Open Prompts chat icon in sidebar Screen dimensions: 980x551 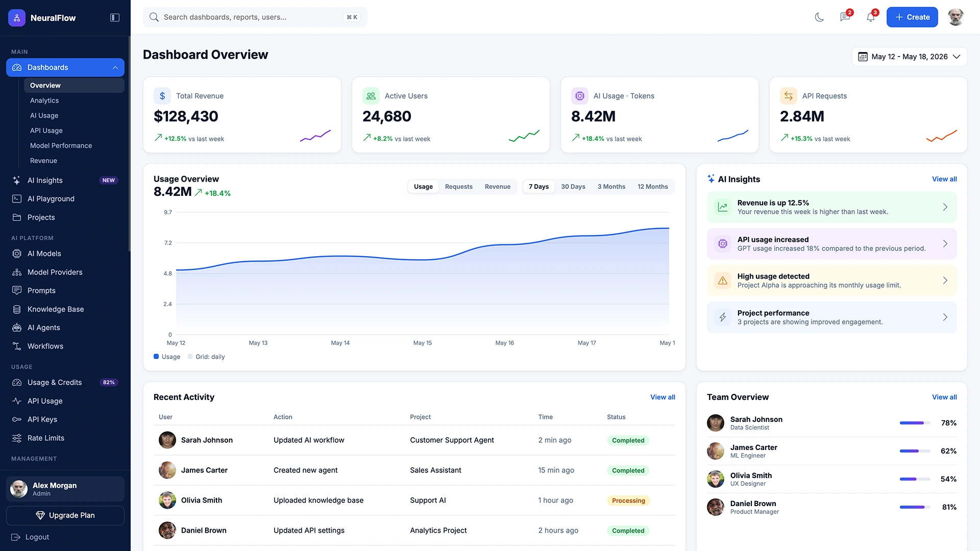17,291
